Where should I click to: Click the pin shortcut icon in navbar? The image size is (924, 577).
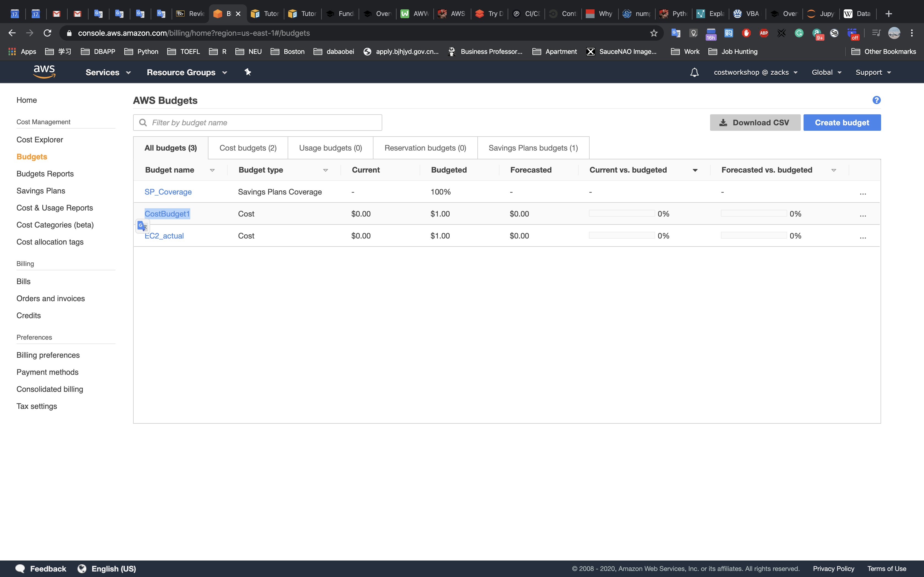point(248,72)
